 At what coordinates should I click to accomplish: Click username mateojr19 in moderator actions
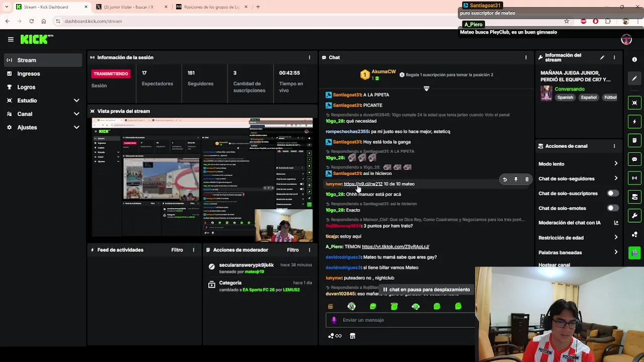click(x=254, y=272)
